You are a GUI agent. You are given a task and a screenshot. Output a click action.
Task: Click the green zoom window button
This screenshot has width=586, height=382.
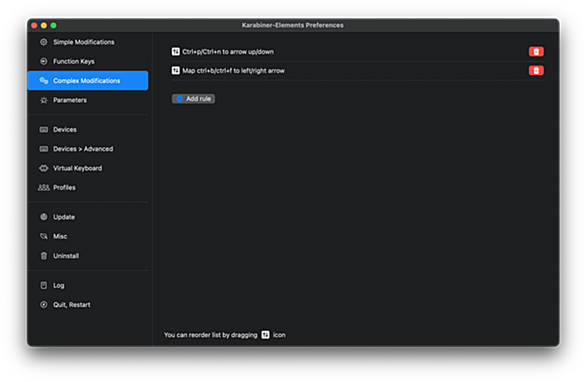coord(53,25)
